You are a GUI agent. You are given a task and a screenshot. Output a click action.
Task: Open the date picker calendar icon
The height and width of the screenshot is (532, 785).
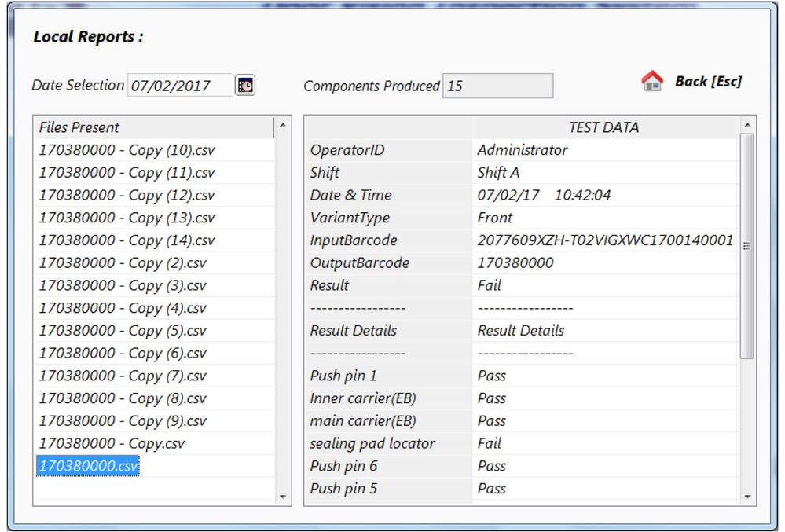tap(245, 85)
